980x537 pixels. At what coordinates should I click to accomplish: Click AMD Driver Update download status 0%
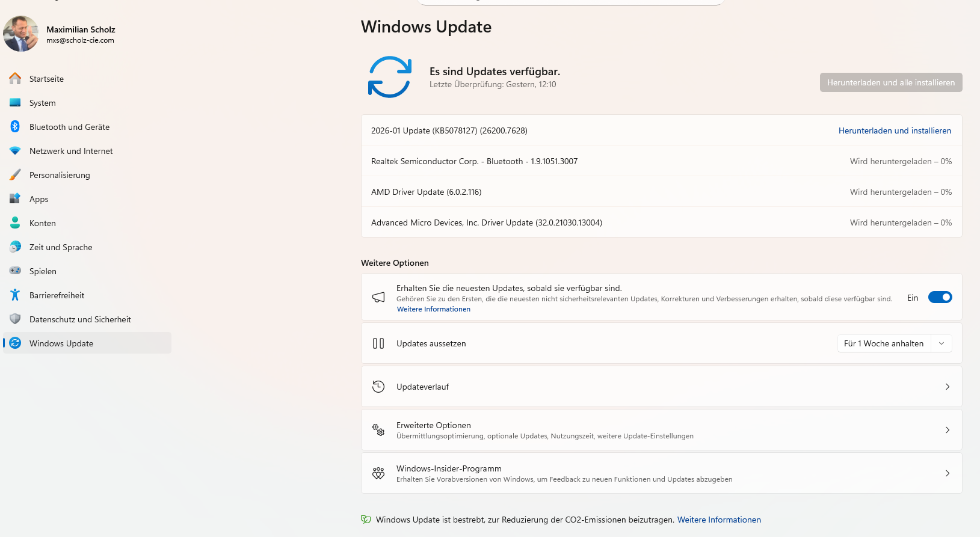pos(901,192)
